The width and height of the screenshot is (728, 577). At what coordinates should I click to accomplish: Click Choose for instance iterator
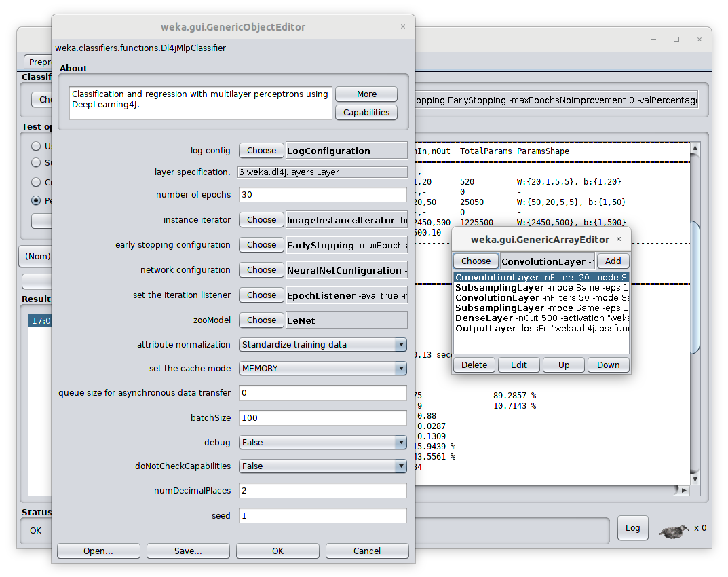261,219
